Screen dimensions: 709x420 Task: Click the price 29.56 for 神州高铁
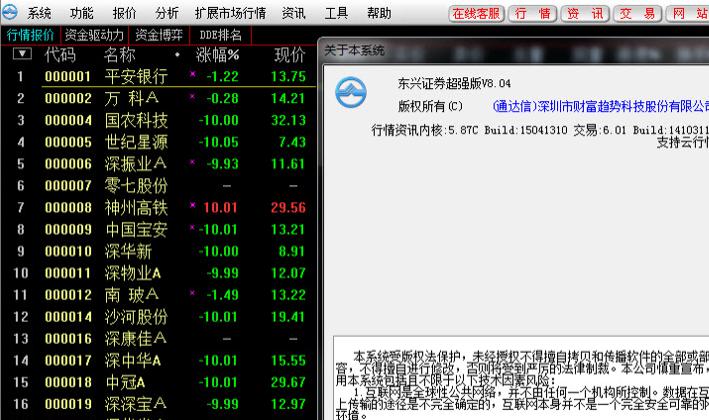[x=288, y=208]
